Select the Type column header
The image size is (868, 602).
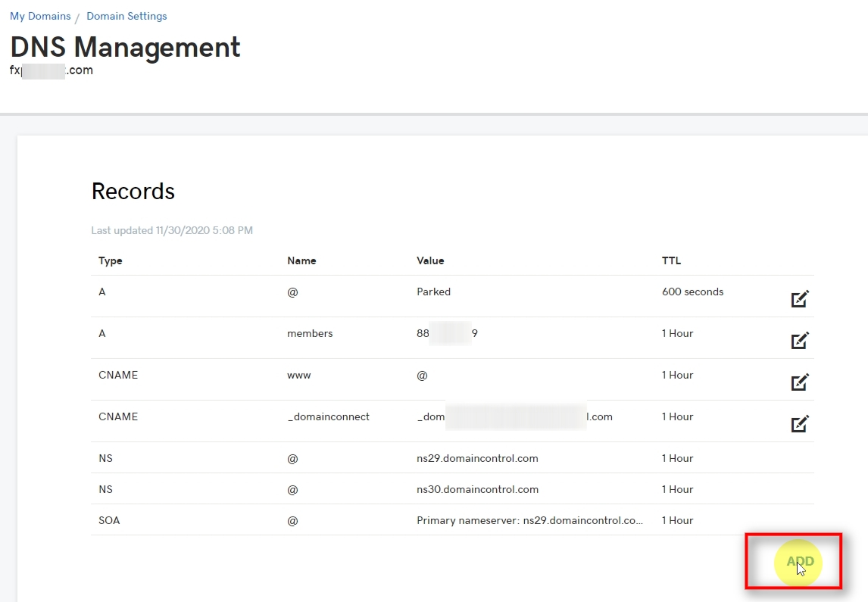click(110, 260)
